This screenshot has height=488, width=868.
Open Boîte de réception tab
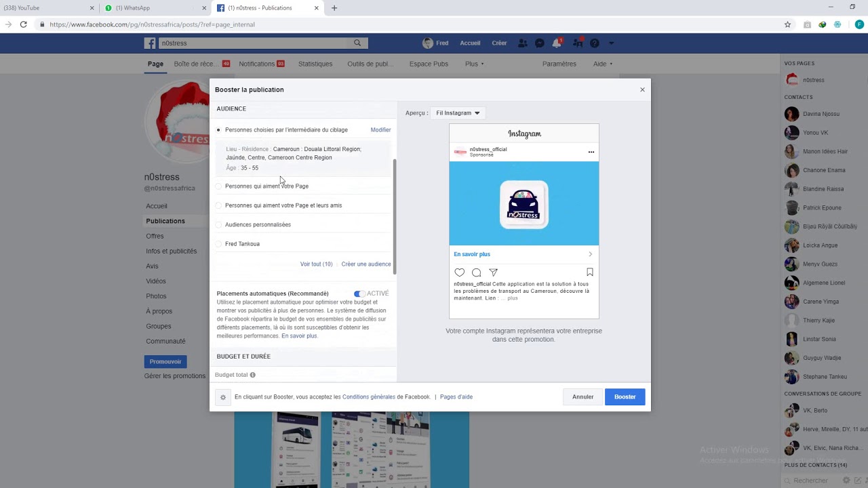tap(201, 64)
